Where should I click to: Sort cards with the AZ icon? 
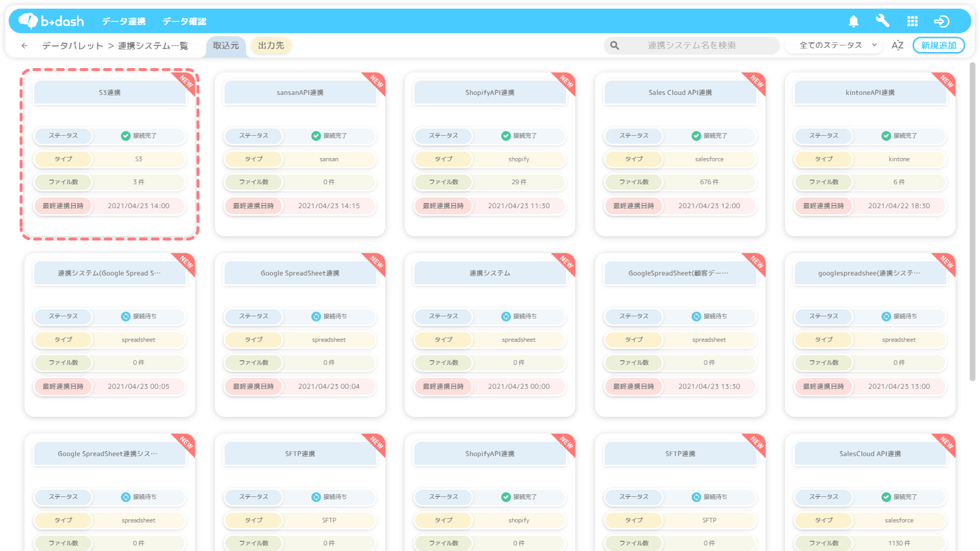(898, 46)
